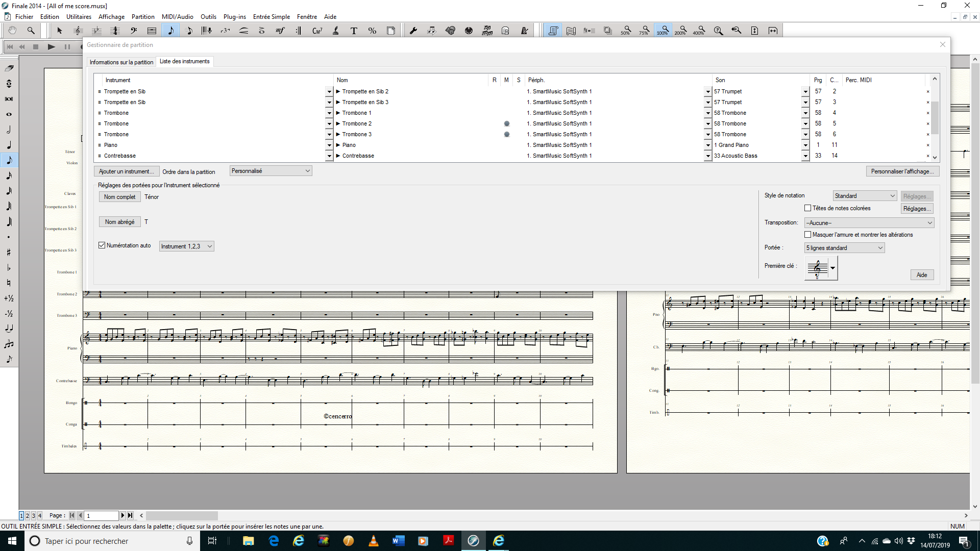Image resolution: width=980 pixels, height=551 pixels.
Task: Click Ajouter un instrument button
Action: tap(126, 171)
